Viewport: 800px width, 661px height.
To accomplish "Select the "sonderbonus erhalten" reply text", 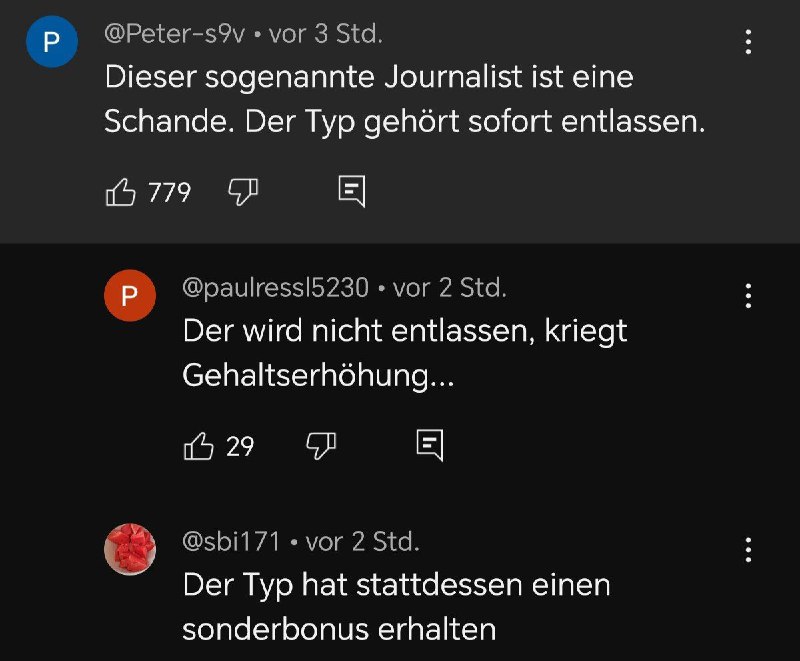I will tap(339, 629).
